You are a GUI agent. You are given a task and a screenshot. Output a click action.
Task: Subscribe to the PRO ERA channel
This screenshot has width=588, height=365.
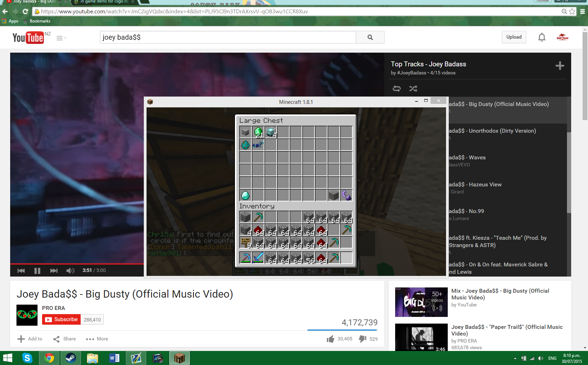[x=61, y=319]
